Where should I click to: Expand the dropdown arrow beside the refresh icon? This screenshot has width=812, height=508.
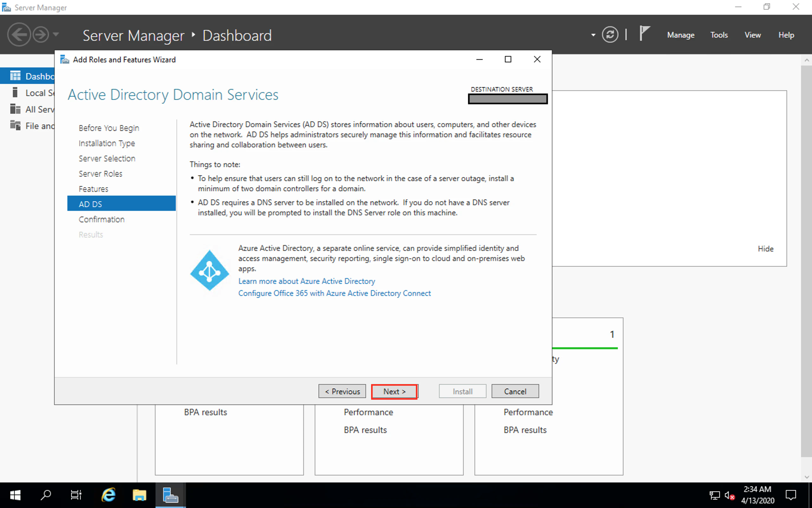(x=593, y=35)
